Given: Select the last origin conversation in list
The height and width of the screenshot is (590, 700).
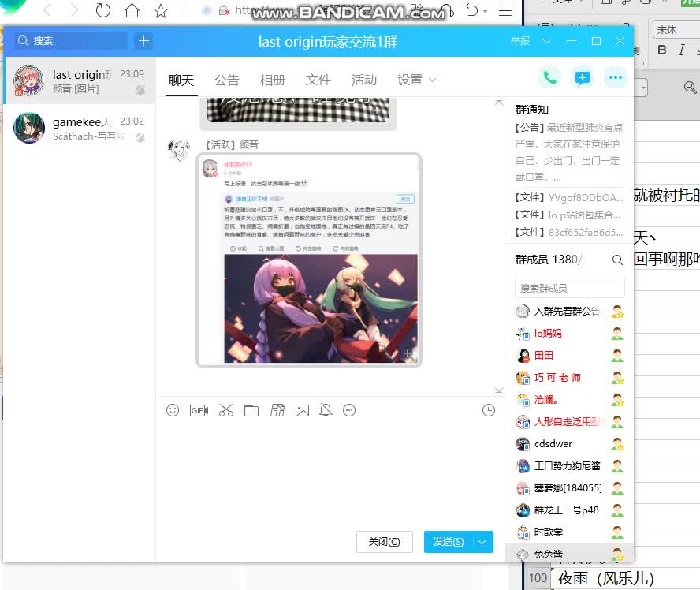Looking at the screenshot, I should pos(80,80).
